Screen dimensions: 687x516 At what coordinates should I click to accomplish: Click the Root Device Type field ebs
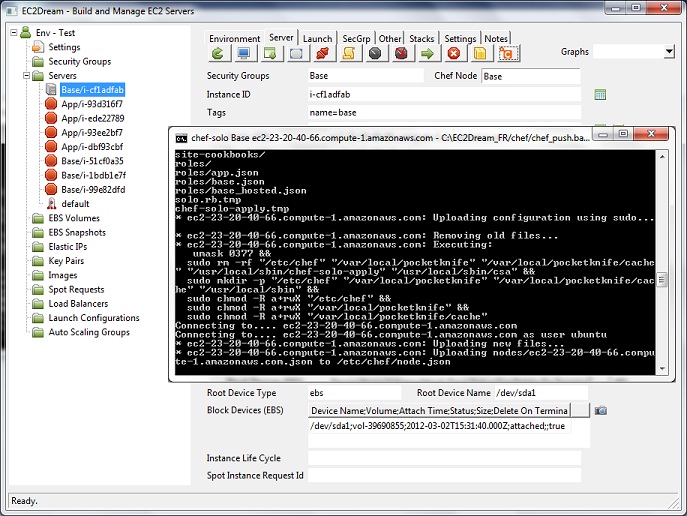tap(354, 393)
